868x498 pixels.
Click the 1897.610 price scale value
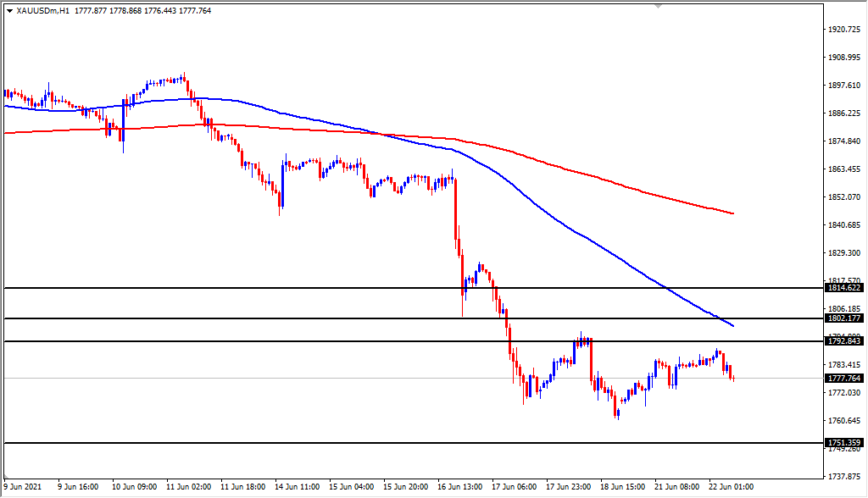[844, 86]
